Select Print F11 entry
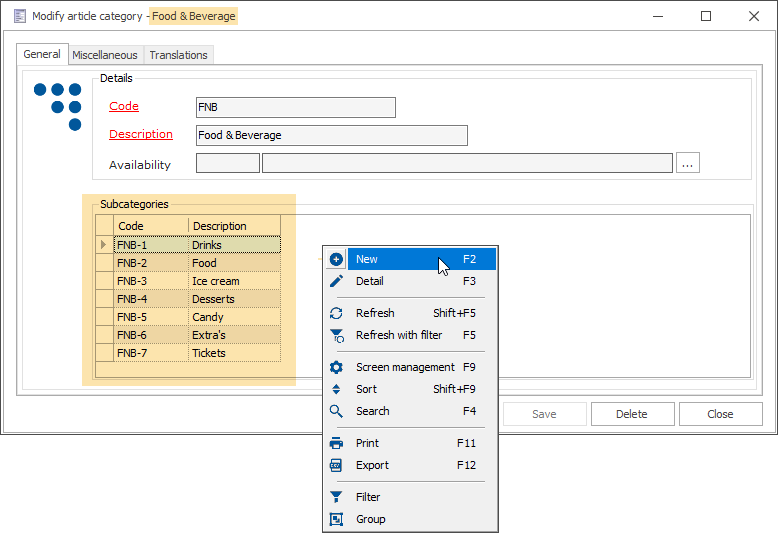Viewport: 778px width, 533px height. click(411, 443)
